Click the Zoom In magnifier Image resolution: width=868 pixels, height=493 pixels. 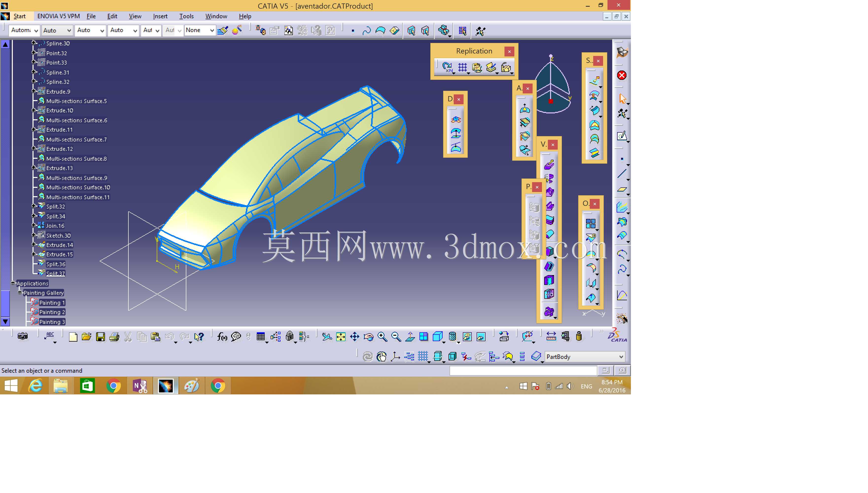(x=382, y=336)
